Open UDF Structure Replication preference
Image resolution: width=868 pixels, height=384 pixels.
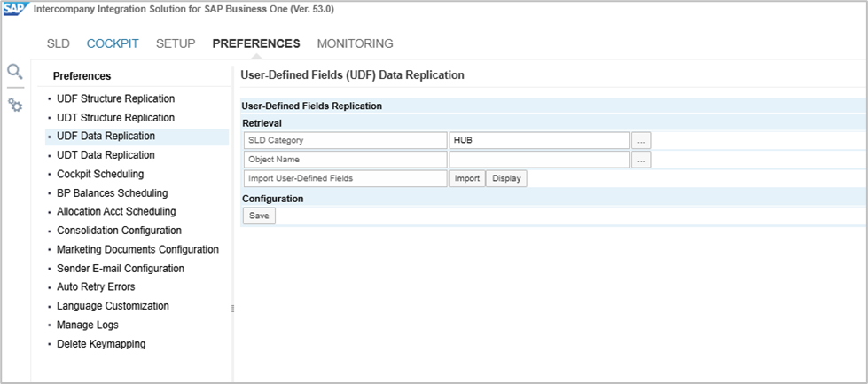[115, 98]
